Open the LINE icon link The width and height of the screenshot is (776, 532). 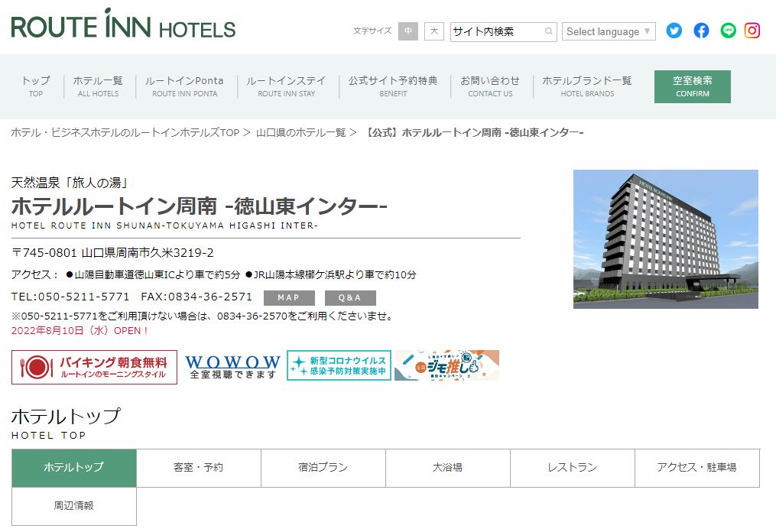728,31
